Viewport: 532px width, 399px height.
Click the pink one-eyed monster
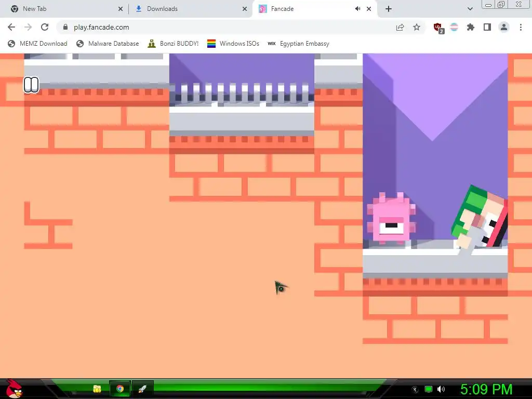click(x=392, y=218)
